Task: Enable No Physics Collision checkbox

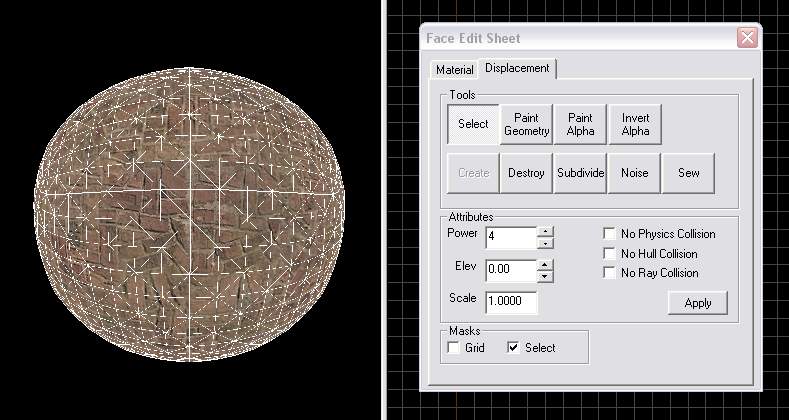Action: [x=609, y=234]
